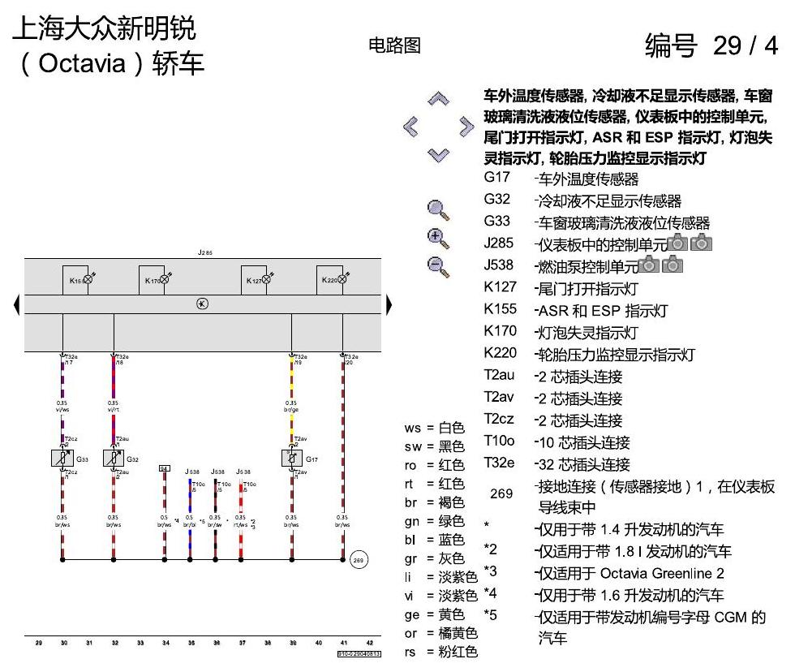Click the *3 Octavia Greenline 2 footnote

click(x=604, y=573)
